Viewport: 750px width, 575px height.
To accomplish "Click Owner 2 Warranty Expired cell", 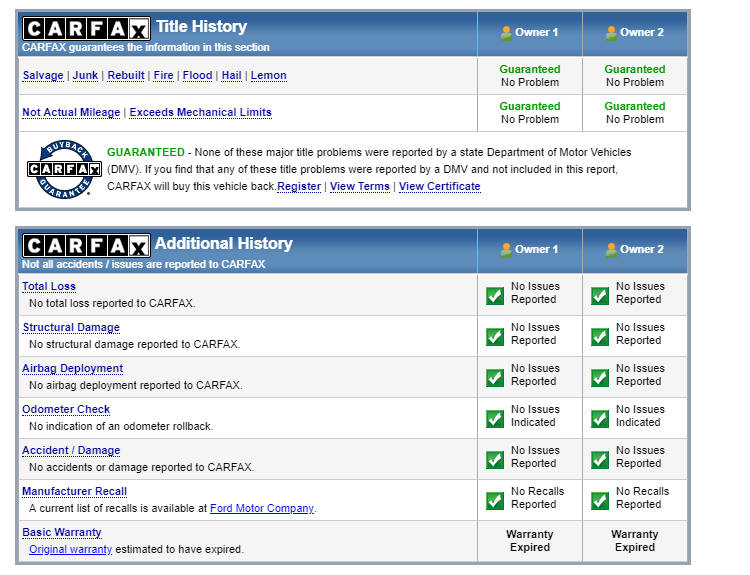I will click(x=635, y=541).
